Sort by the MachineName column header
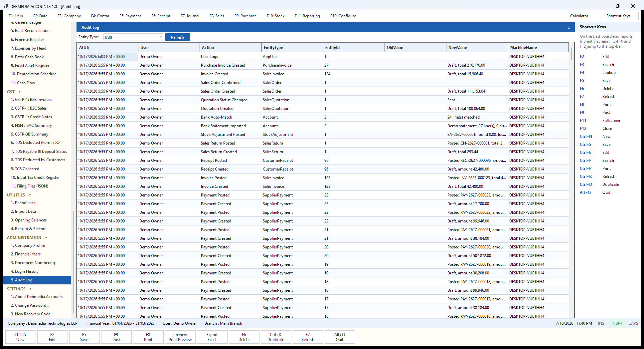644x349 pixels. coord(538,48)
